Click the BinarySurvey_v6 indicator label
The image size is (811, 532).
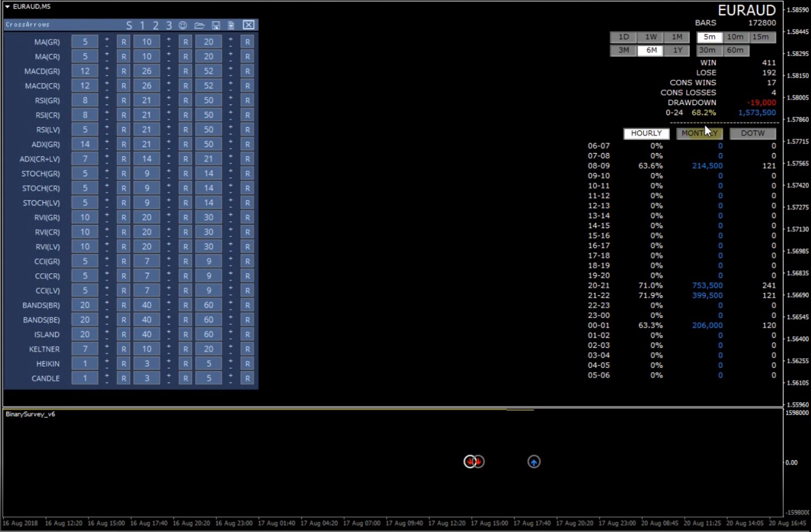pyautogui.click(x=30, y=414)
